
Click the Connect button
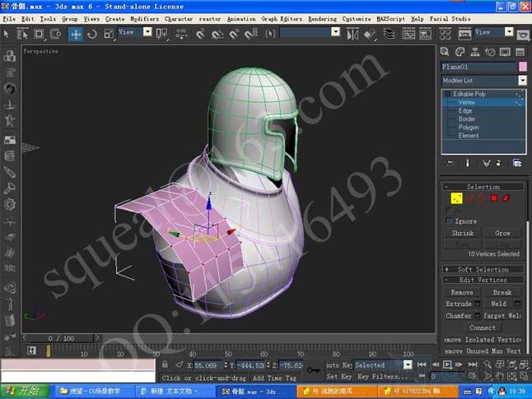(482, 327)
